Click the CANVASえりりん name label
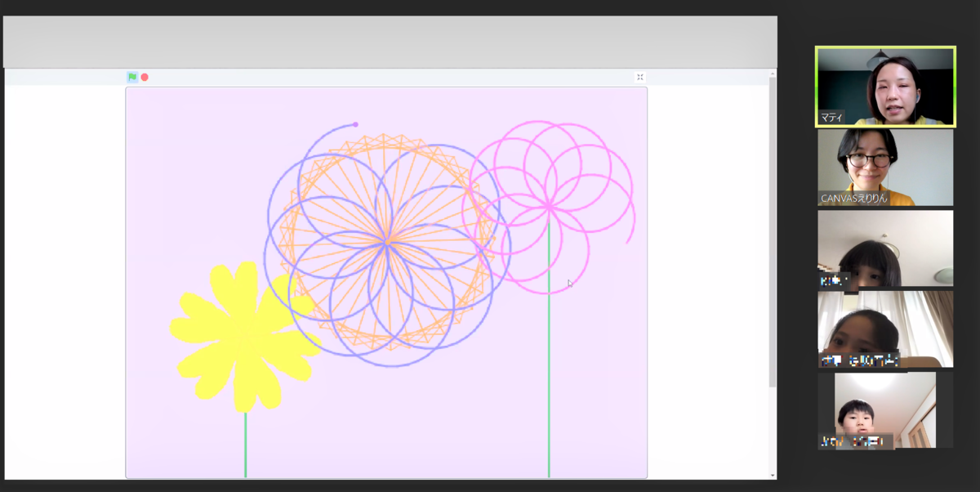The height and width of the screenshot is (492, 980). click(x=855, y=198)
